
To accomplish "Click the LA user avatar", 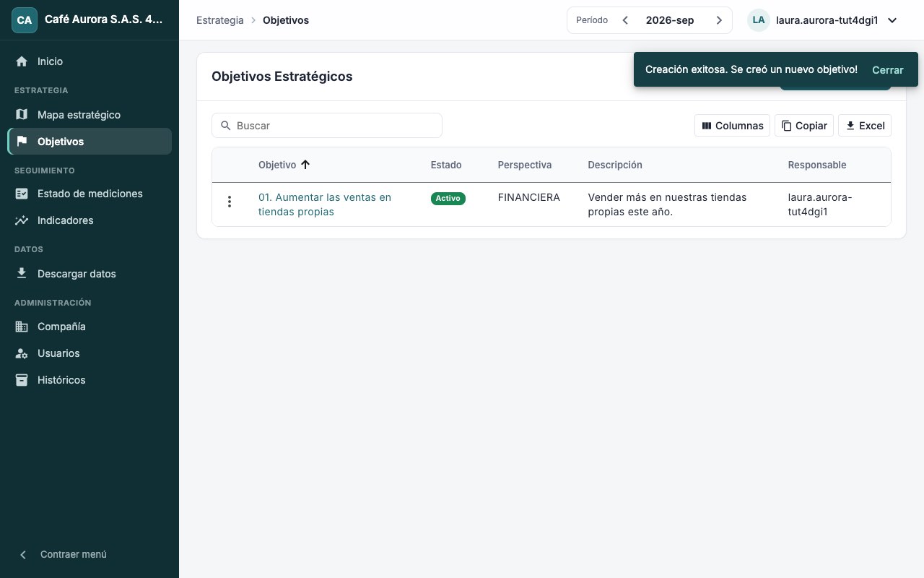I will pyautogui.click(x=759, y=20).
